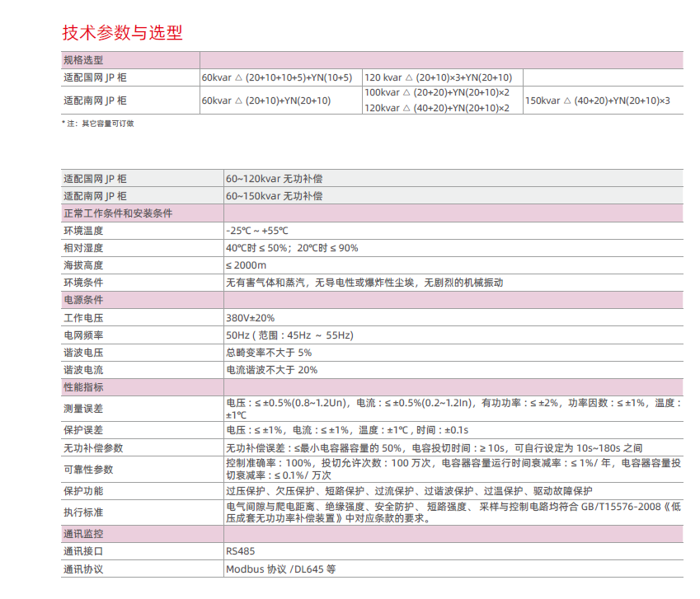The width and height of the screenshot is (700, 599).
Task: Click the 60~150kvar 无功补偿 value cell
Action: (274, 196)
